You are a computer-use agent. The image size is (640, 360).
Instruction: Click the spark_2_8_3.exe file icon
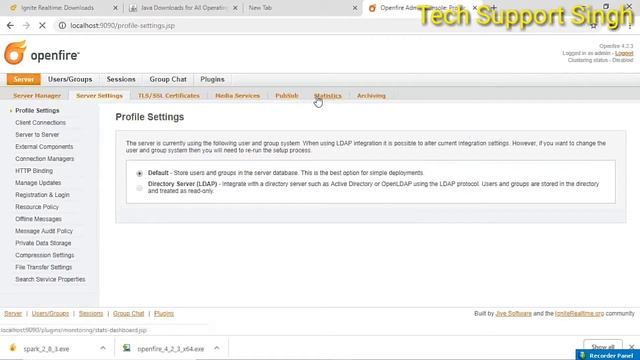pos(13,348)
